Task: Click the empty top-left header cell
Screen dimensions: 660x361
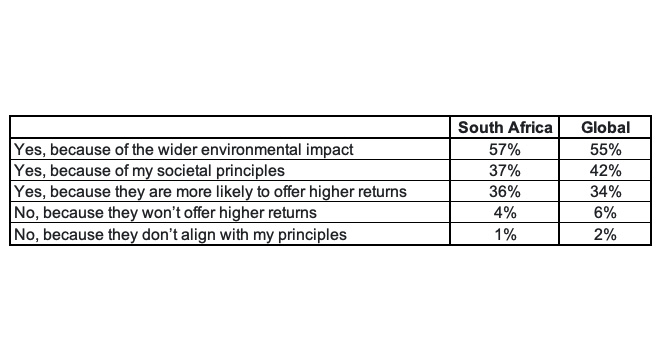Action: click(x=230, y=127)
